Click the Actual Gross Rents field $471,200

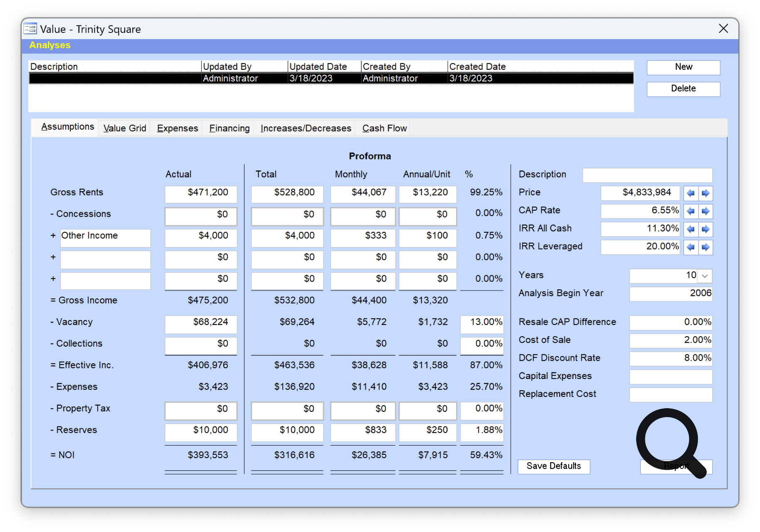tap(201, 194)
